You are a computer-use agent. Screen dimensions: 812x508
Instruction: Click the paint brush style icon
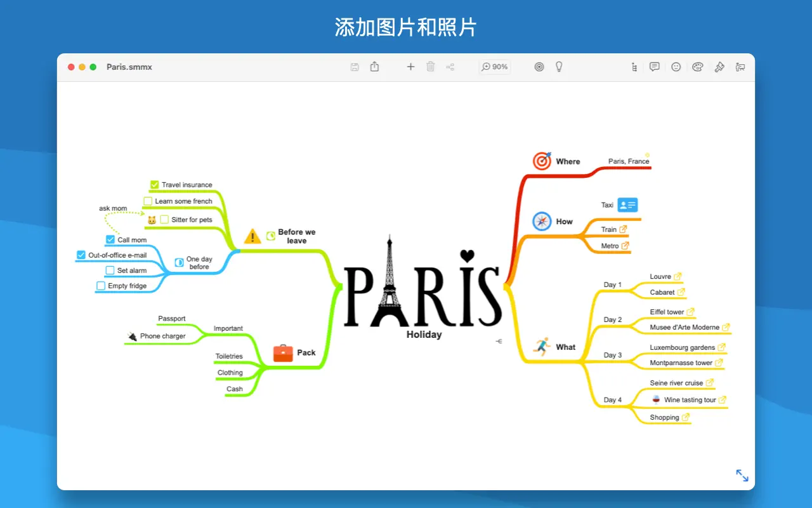tap(719, 67)
